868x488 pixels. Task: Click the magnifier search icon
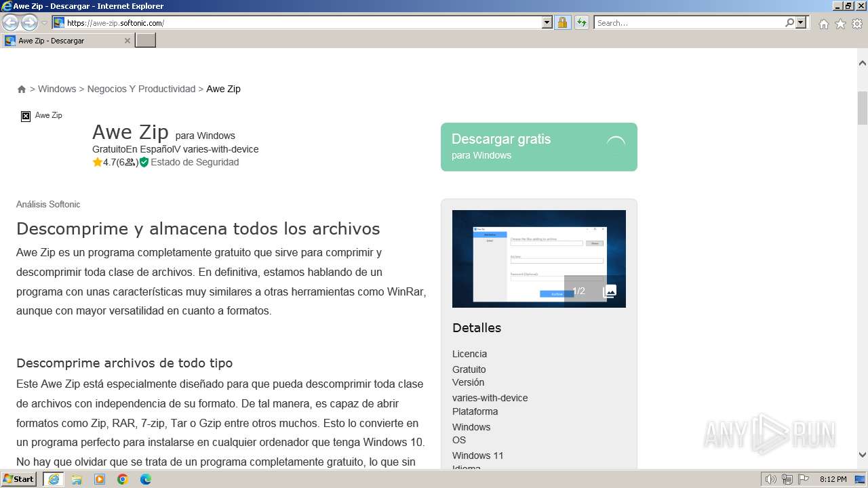tap(789, 23)
